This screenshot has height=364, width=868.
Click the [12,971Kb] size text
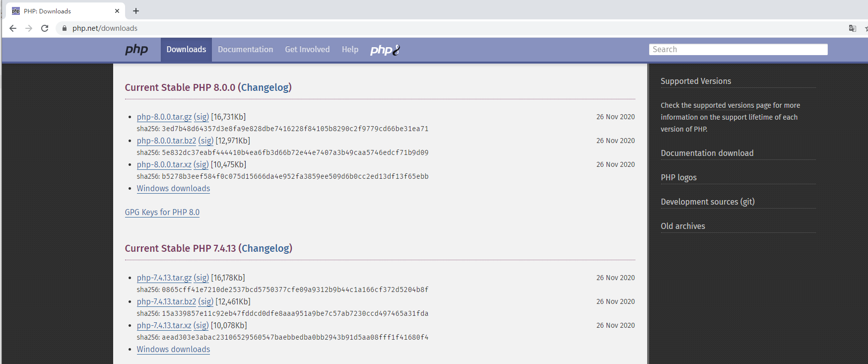[x=233, y=141]
